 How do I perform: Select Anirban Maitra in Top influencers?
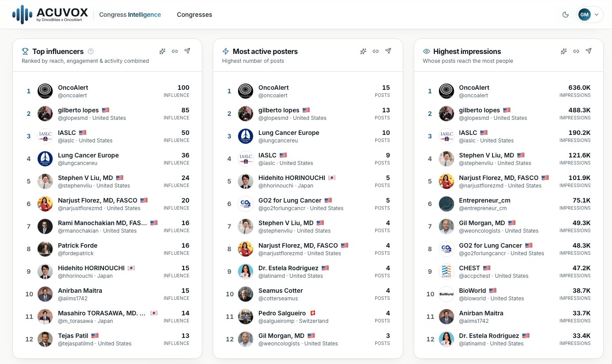coord(80,291)
